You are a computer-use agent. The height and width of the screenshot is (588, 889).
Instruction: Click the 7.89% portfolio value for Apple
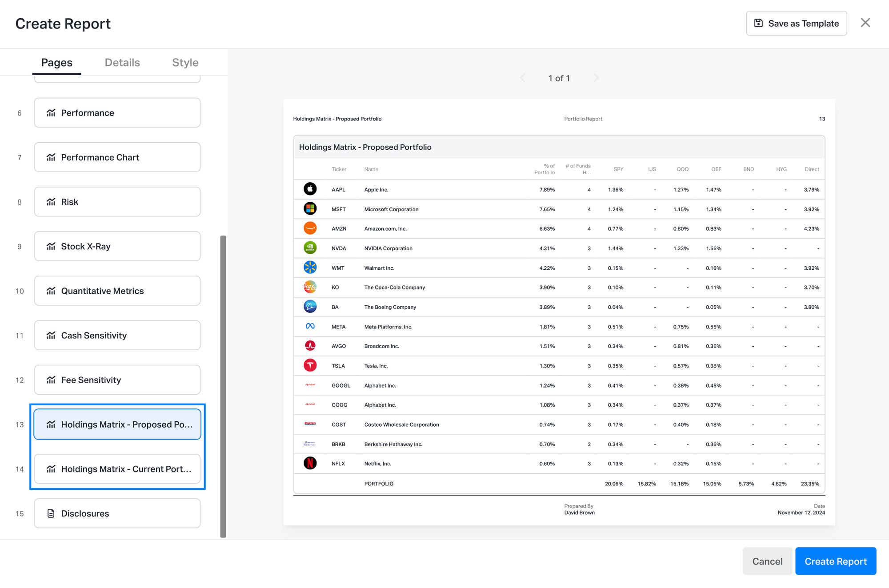pos(547,189)
